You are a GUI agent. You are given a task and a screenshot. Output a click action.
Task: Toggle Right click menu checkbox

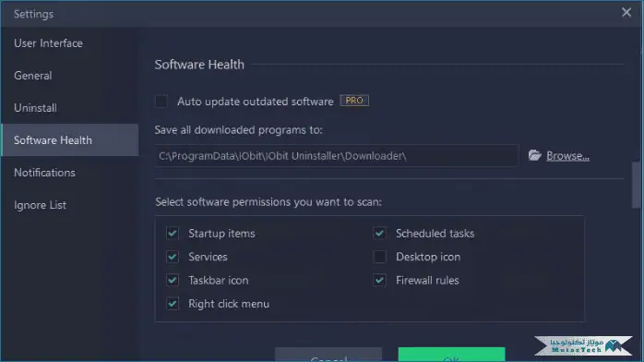click(x=173, y=304)
